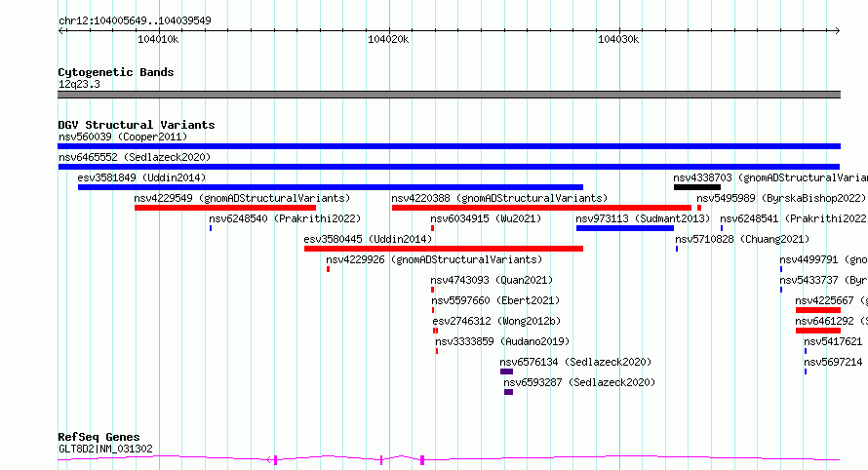Open the nsv6034915 (Wu2021) label
The image size is (868, 470).
tap(486, 218)
